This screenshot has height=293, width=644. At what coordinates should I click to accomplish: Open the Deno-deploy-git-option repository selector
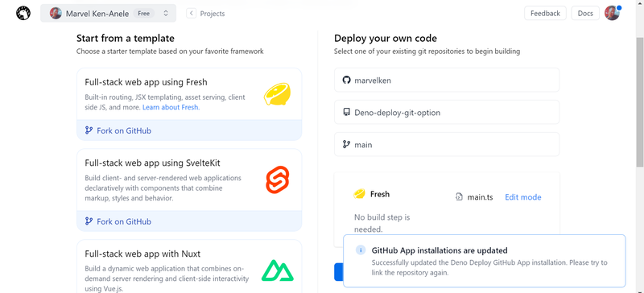pos(447,112)
